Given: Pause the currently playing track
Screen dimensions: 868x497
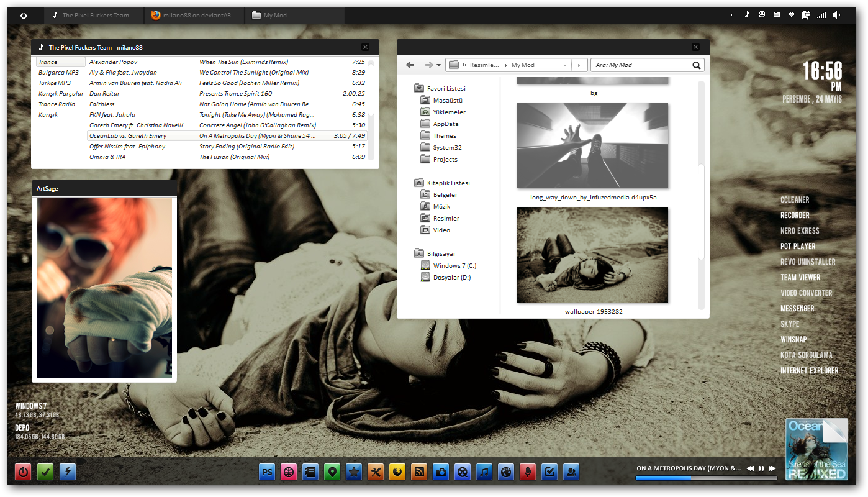Looking at the screenshot, I should (x=761, y=468).
